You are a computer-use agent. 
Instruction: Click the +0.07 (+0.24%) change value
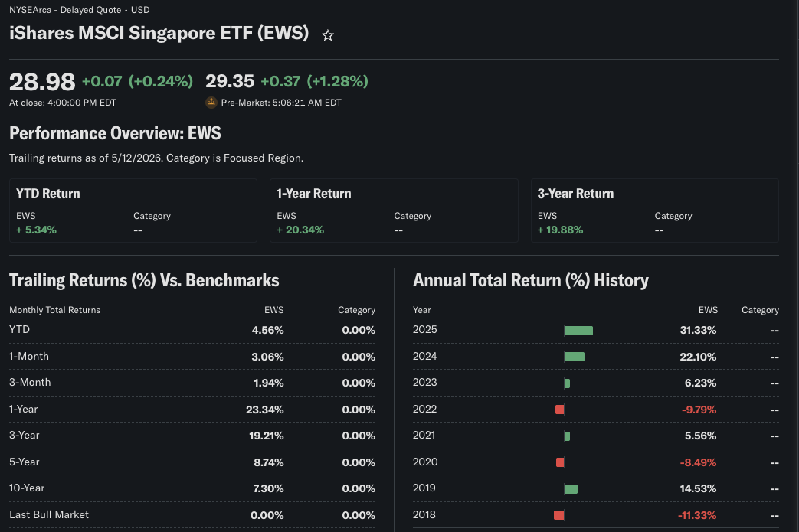pos(138,81)
